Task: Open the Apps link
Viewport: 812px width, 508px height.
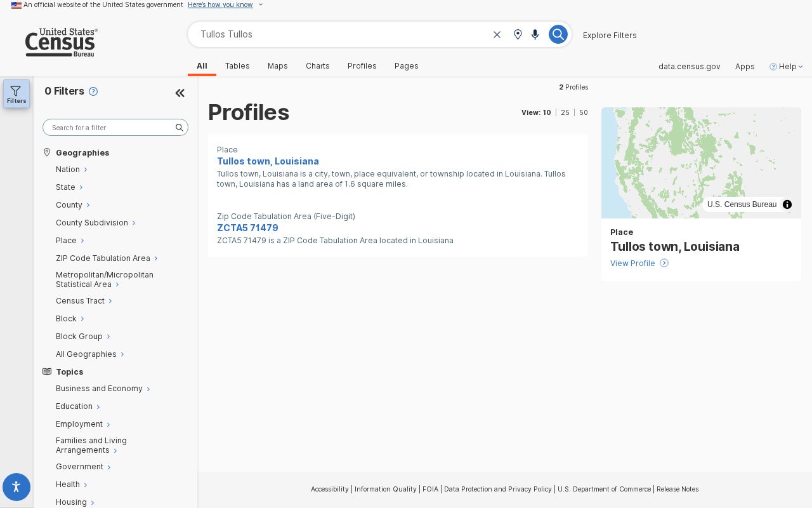Action: [745, 67]
